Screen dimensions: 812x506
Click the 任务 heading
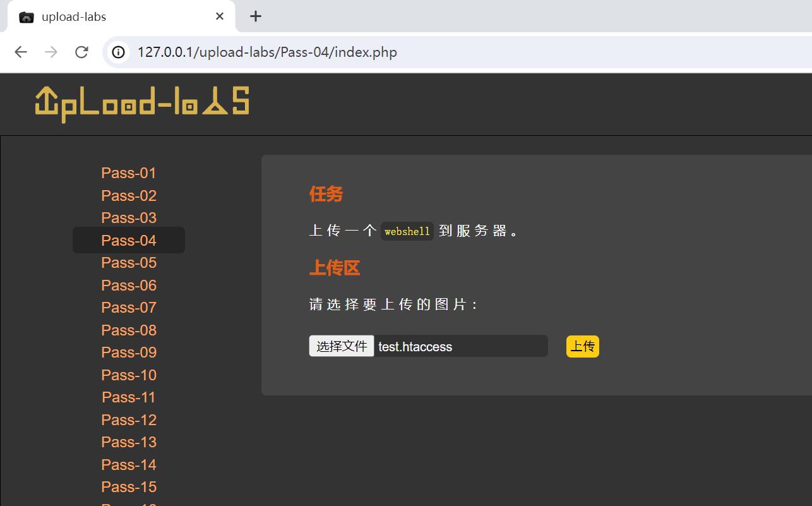[x=326, y=194]
